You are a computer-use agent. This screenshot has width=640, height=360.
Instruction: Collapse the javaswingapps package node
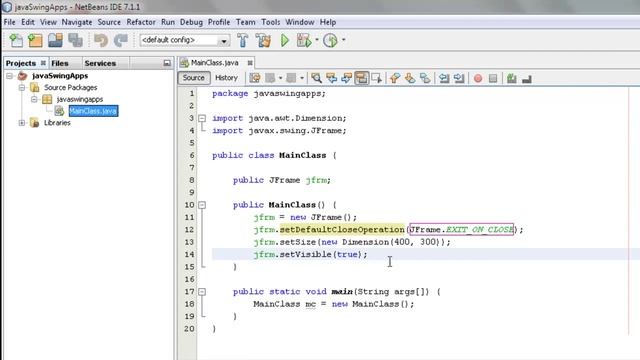(34, 99)
